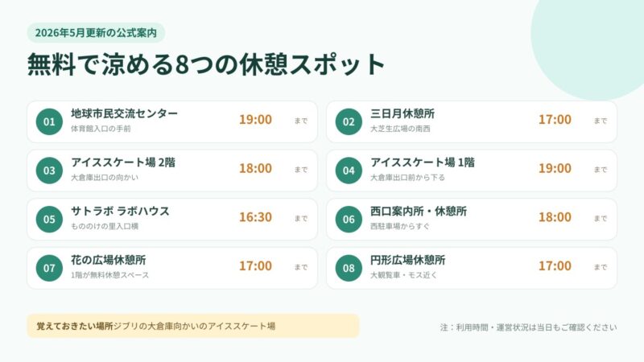The image size is (644, 362).
Task: Open the 地球市民交流センター card title
Action: point(125,113)
